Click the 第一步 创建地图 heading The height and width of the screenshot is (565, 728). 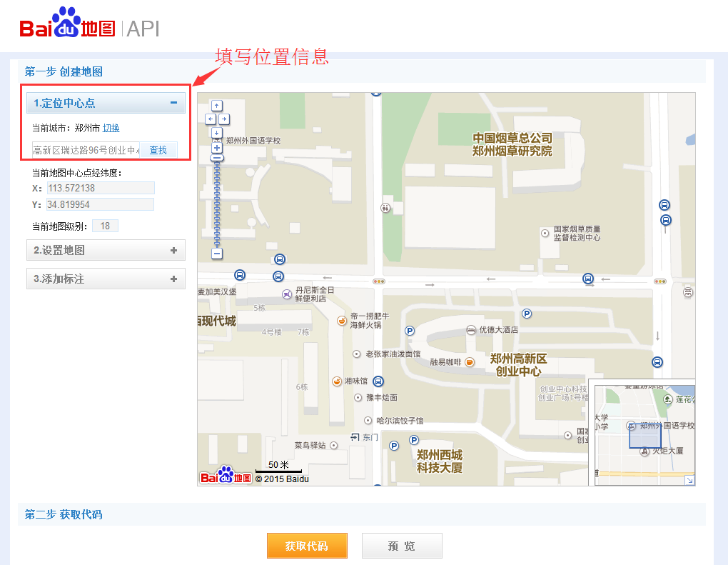[64, 71]
